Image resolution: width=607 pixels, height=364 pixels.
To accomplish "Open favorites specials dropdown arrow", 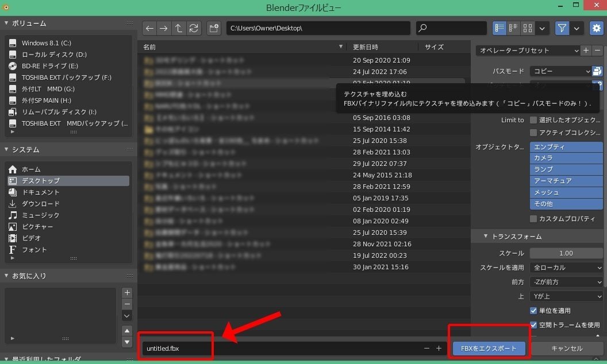I will pos(127,316).
